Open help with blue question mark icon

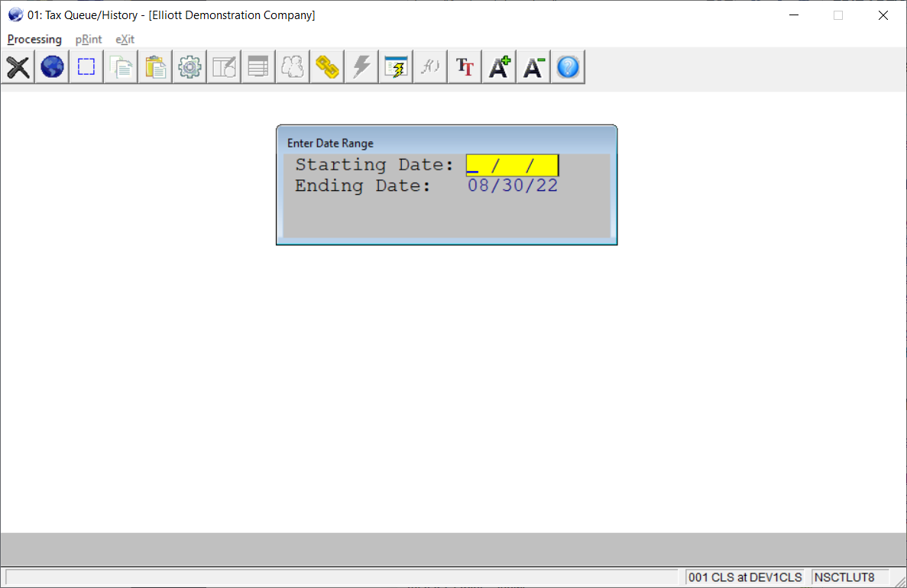point(568,67)
